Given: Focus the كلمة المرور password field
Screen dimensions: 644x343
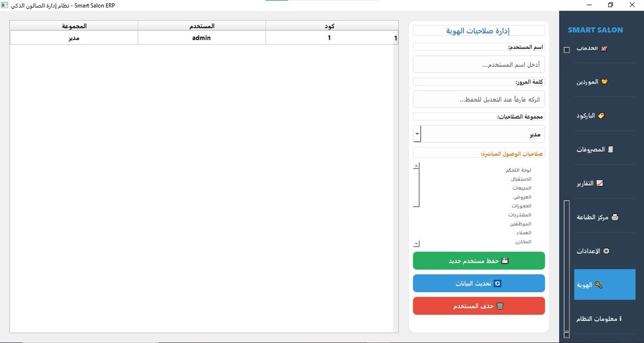Looking at the screenshot, I should [479, 99].
